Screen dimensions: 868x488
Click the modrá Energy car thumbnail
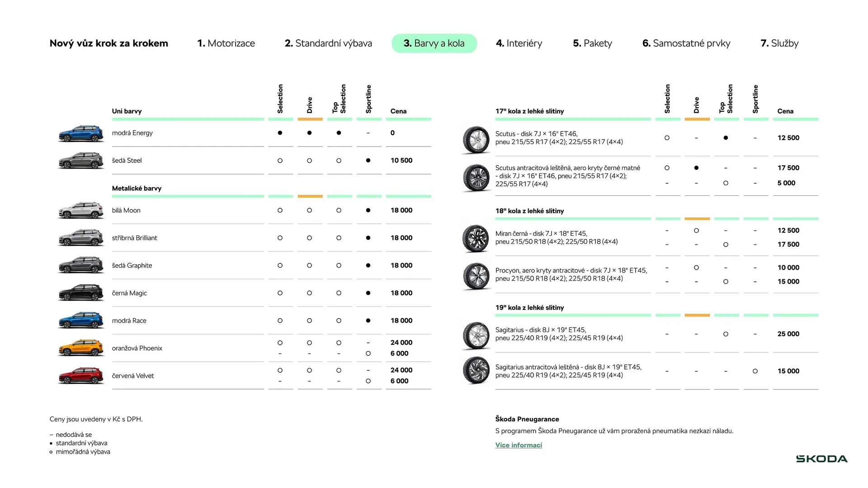[81, 133]
